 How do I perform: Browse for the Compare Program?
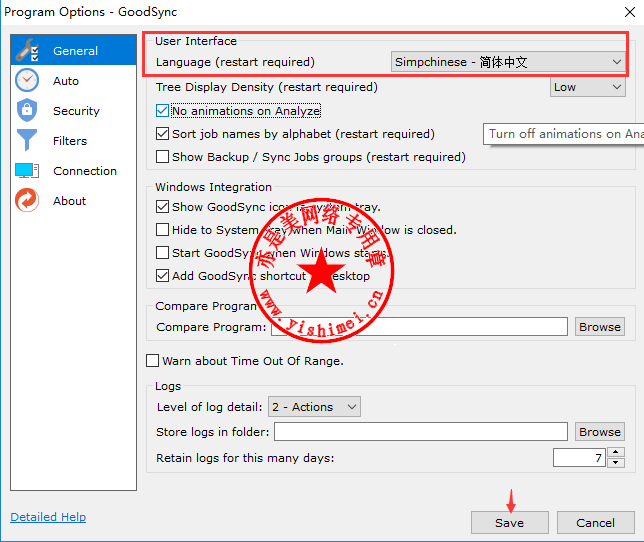tap(600, 326)
